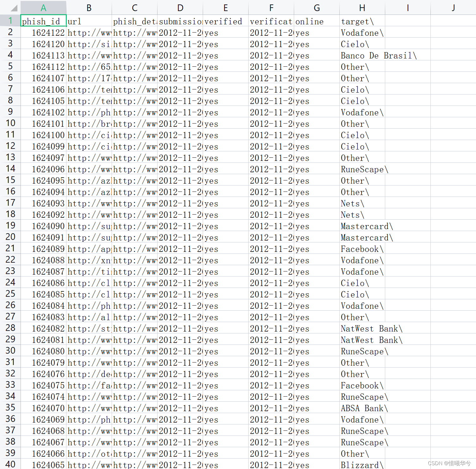
Task: Select row 38 header number
Action: (10, 442)
